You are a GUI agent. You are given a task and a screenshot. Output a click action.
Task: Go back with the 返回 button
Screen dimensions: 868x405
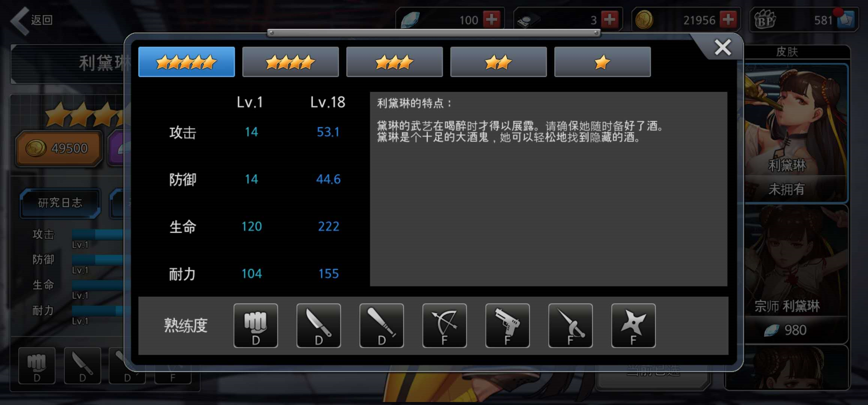click(x=31, y=20)
